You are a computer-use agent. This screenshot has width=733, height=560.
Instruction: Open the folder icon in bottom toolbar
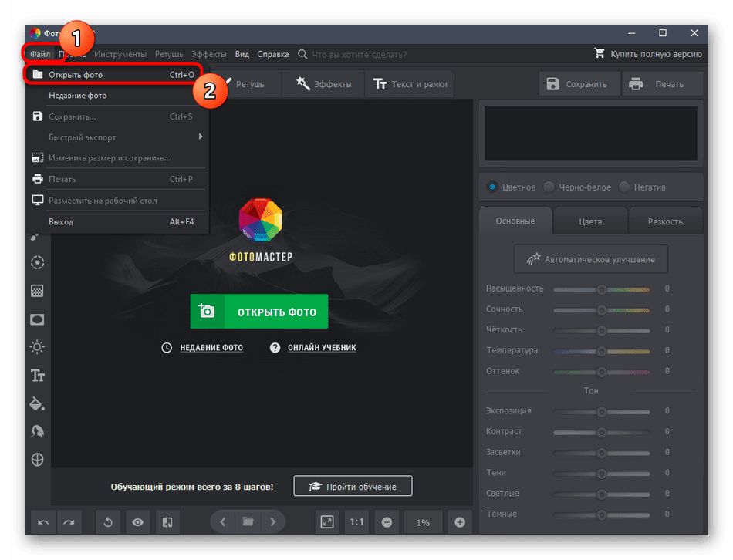coord(248,521)
